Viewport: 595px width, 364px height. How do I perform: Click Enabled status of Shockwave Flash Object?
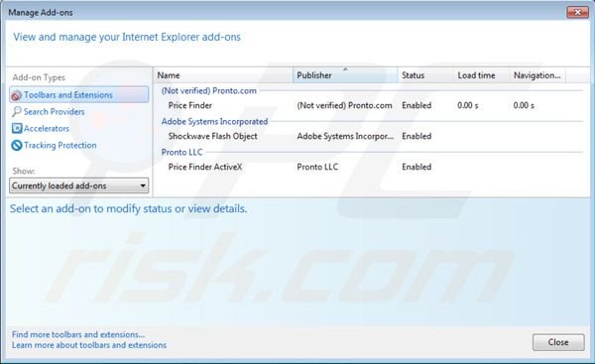(x=416, y=136)
